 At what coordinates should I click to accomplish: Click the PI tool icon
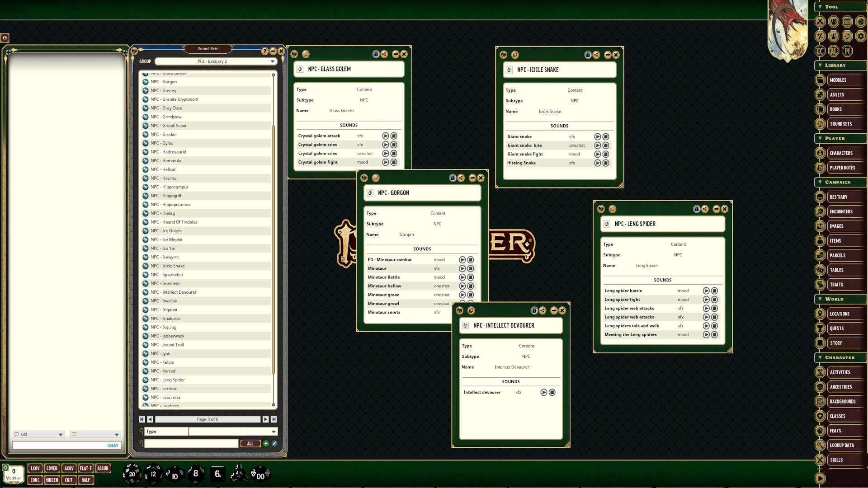click(847, 51)
